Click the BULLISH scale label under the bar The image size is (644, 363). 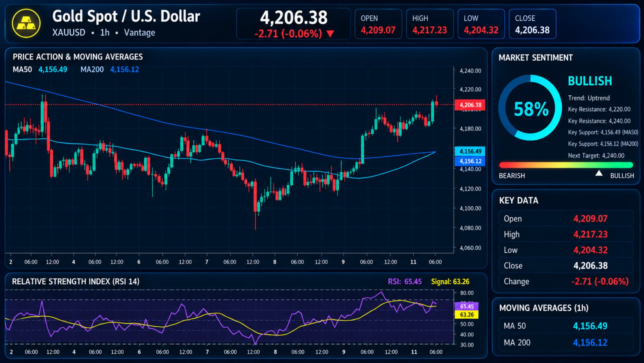tap(622, 176)
